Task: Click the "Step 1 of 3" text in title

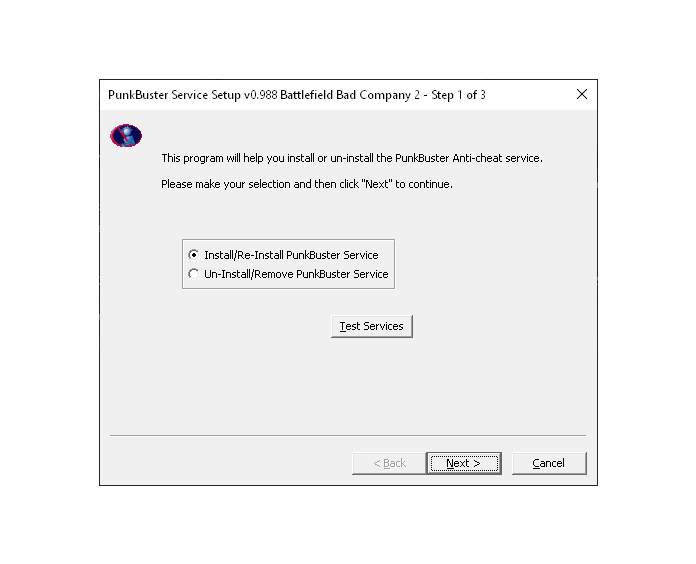Action: [459, 95]
